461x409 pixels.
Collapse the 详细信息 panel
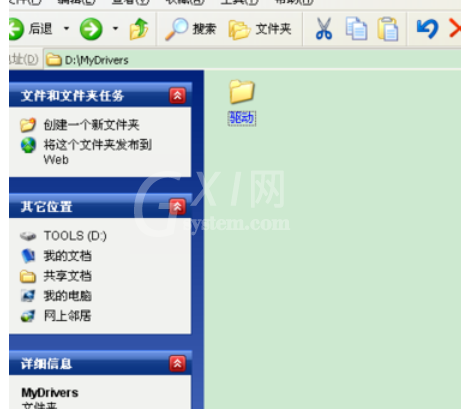177,363
